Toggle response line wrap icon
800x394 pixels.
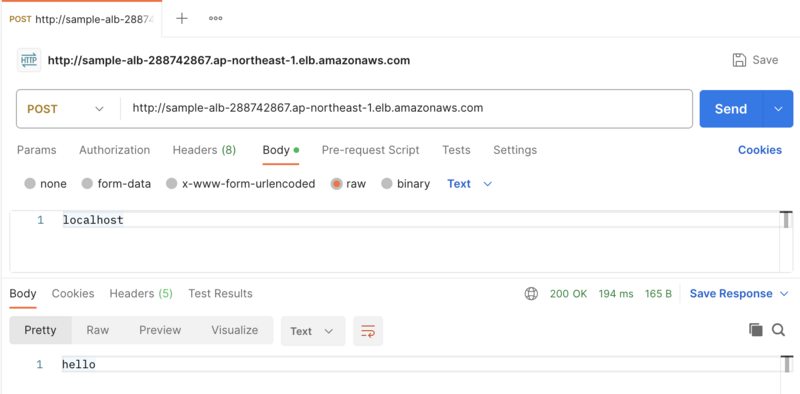coord(368,331)
